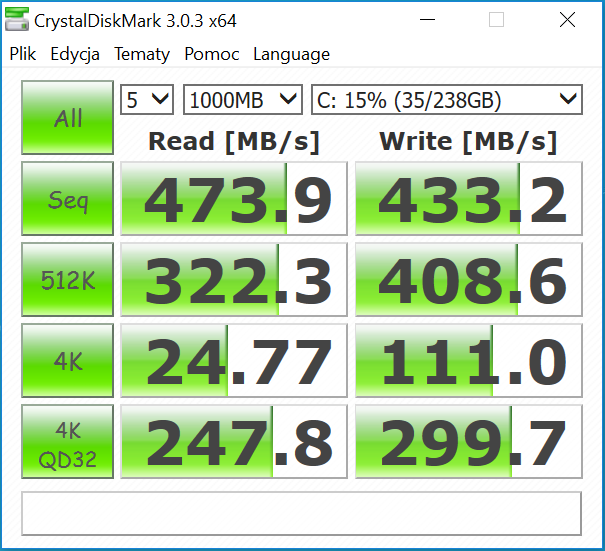
Task: Click the Read [MB/s] column header
Action: pos(234,142)
